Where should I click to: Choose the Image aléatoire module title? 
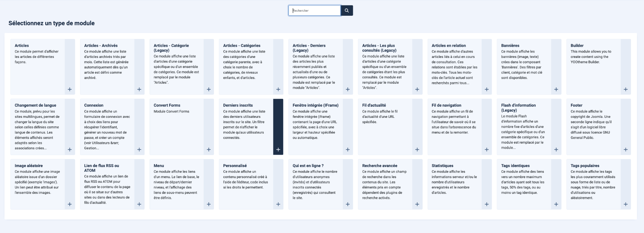tap(29, 166)
